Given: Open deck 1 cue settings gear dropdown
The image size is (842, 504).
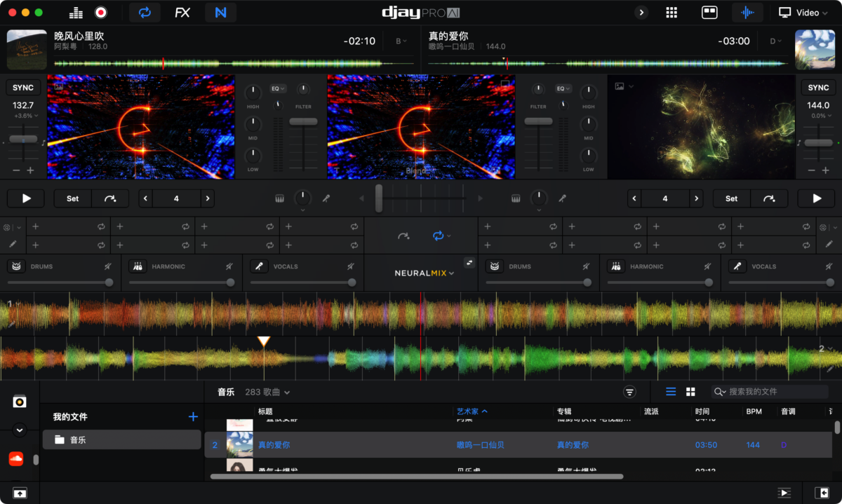Looking at the screenshot, I should click(11, 227).
